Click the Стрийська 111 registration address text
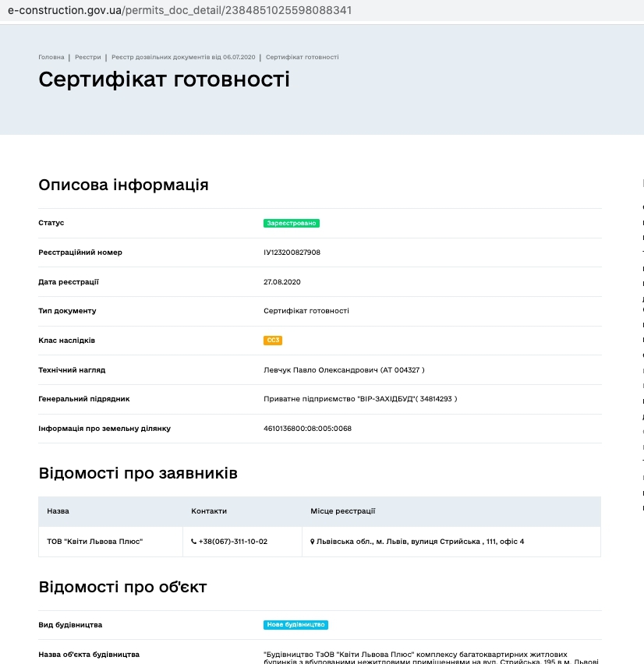The width and height of the screenshot is (644, 664). 420,541
